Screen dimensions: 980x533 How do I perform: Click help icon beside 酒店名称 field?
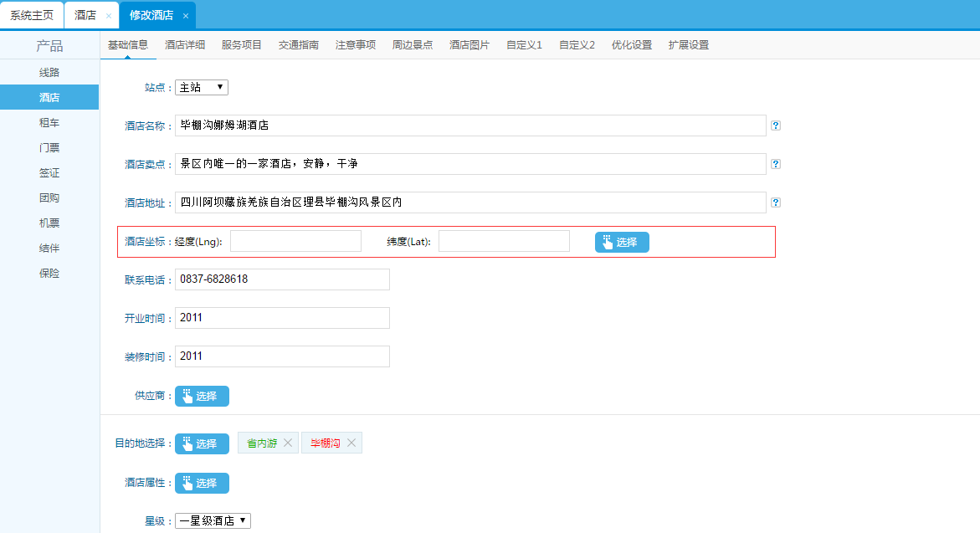[x=776, y=126]
